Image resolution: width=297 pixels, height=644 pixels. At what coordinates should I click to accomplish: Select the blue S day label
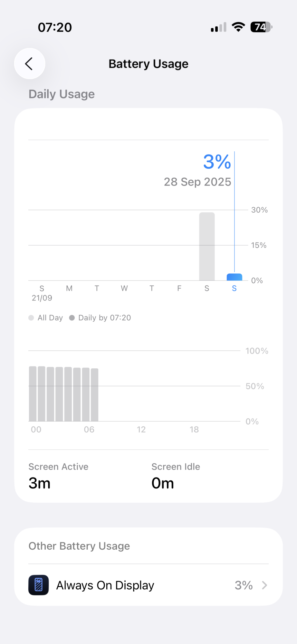coord(234,289)
